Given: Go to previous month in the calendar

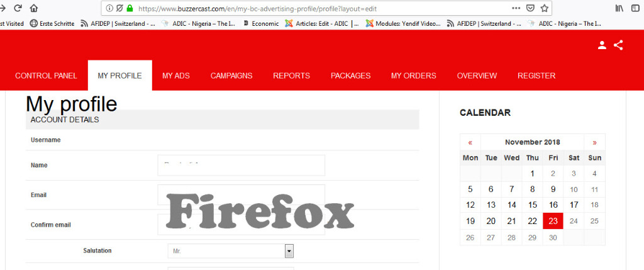Looking at the screenshot, I should [470, 142].
